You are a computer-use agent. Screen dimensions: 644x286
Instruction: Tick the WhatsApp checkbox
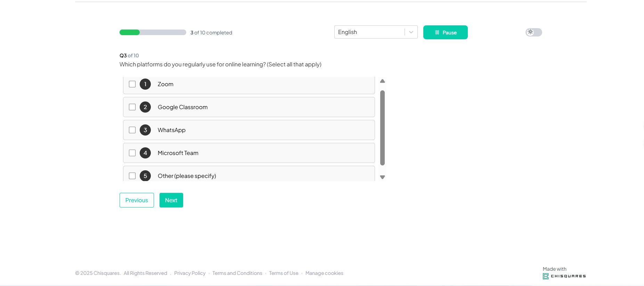[x=132, y=130]
